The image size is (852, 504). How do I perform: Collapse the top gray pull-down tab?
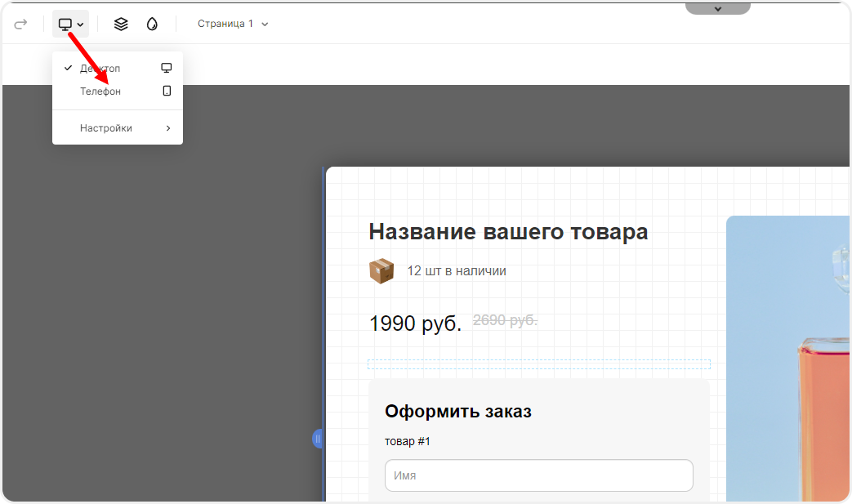[x=718, y=8]
